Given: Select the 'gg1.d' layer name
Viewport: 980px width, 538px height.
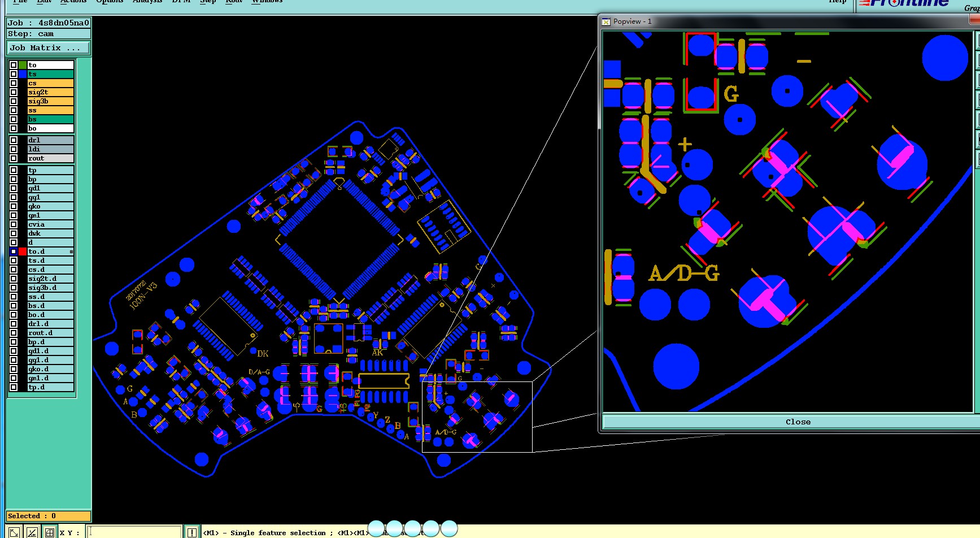Looking at the screenshot, I should [50, 360].
